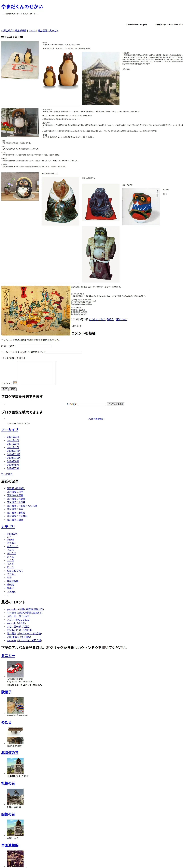
Task: Open category JAPAN
Action: coord(10,540)
